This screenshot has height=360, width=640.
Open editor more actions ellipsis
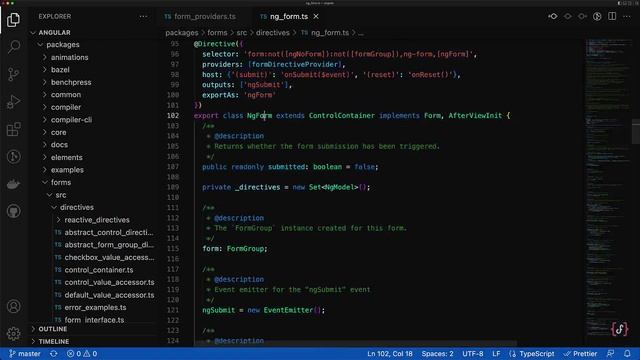coord(627,16)
